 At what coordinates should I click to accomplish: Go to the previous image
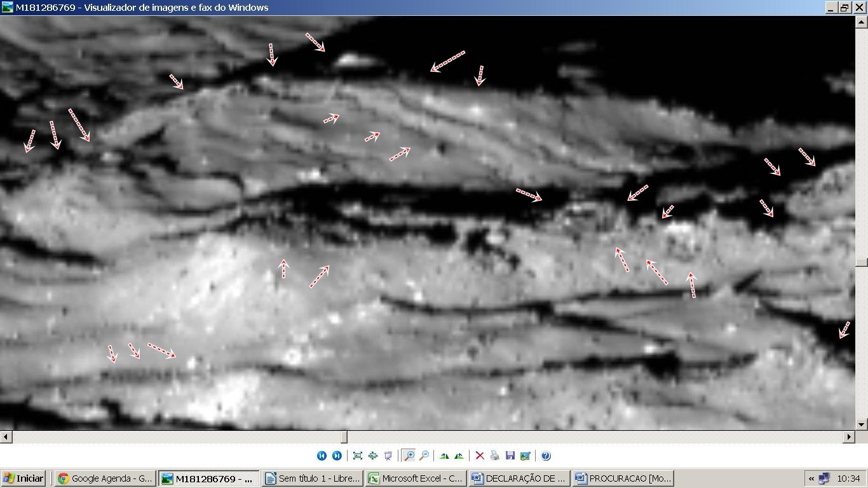point(322,456)
